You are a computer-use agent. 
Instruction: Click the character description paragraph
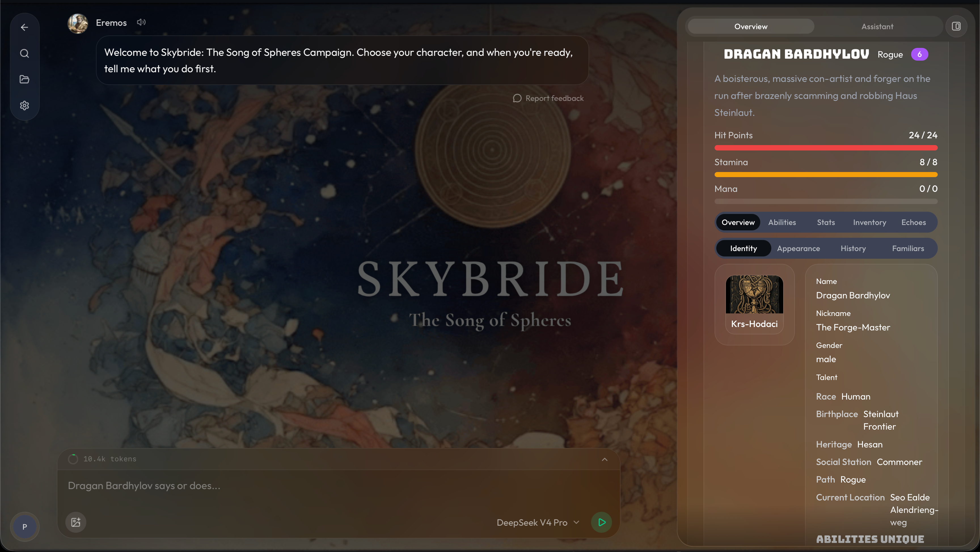coord(822,95)
